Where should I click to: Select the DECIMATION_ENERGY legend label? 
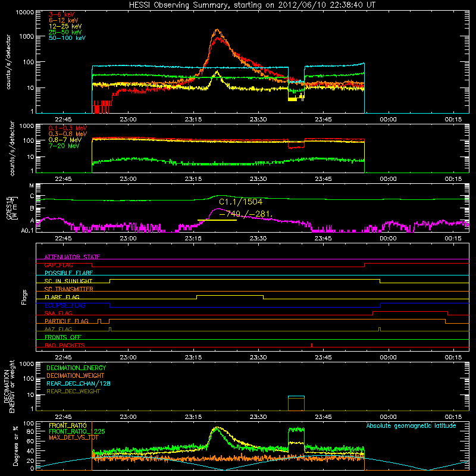click(76, 368)
